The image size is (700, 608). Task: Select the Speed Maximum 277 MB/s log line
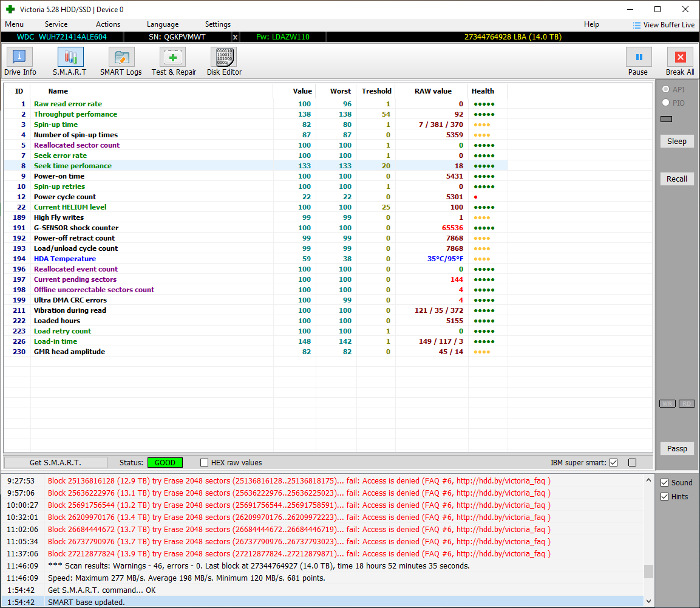click(322, 578)
